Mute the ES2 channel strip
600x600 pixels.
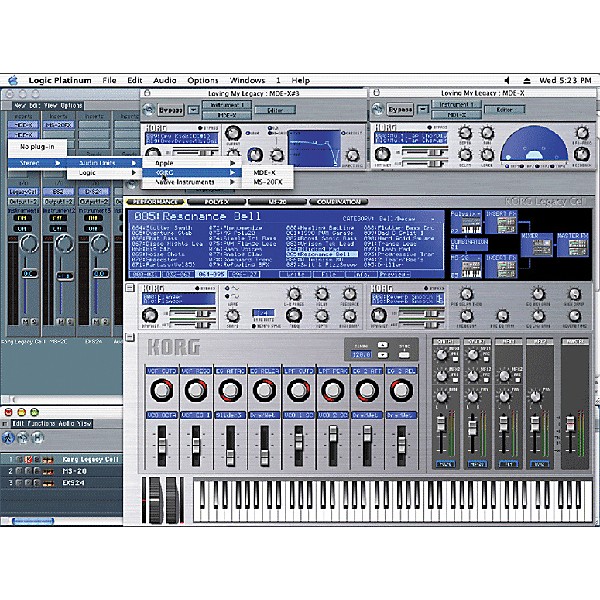62,322
